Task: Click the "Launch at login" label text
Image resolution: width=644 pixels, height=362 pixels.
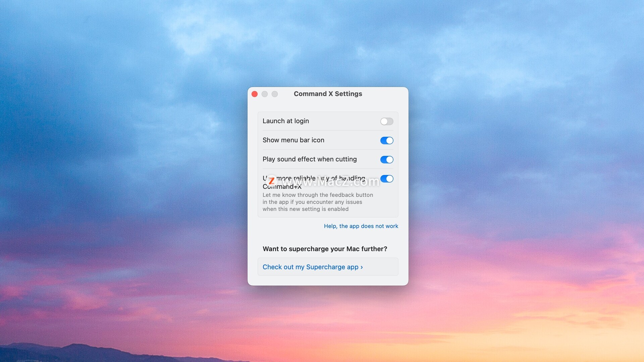Action: (285, 121)
